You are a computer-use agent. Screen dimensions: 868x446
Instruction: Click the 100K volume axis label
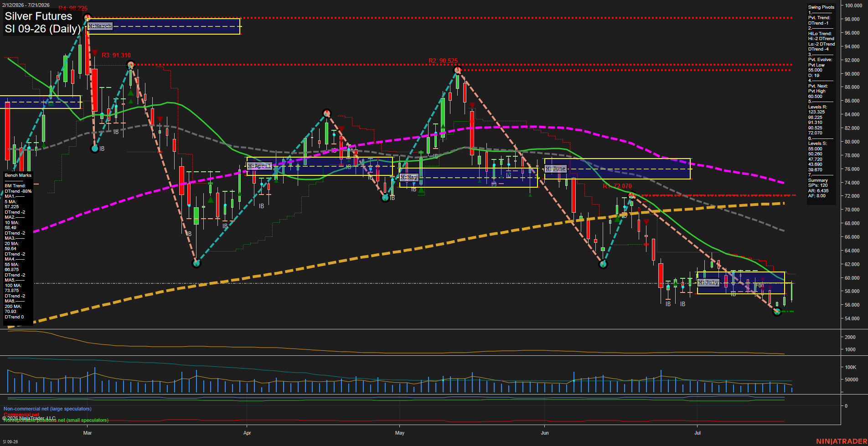pyautogui.click(x=851, y=367)
